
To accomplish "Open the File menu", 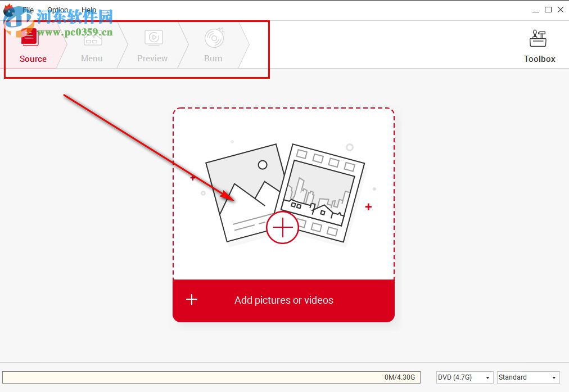I will [x=27, y=10].
